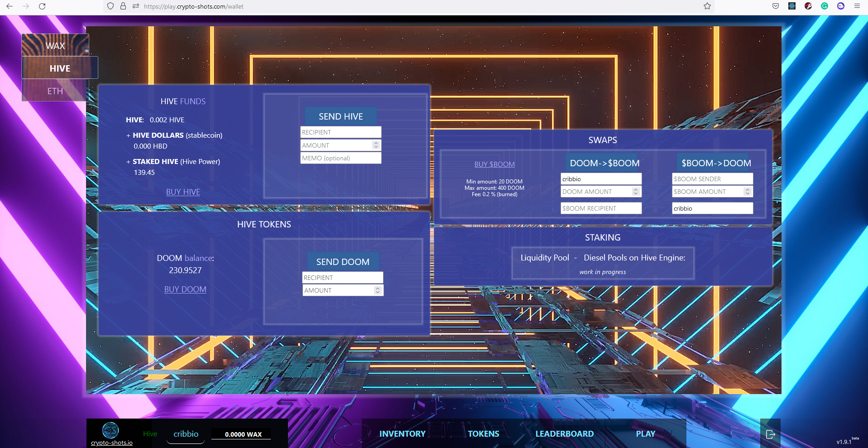Open the LEADERBOARD page
The image size is (868, 448).
(x=565, y=434)
